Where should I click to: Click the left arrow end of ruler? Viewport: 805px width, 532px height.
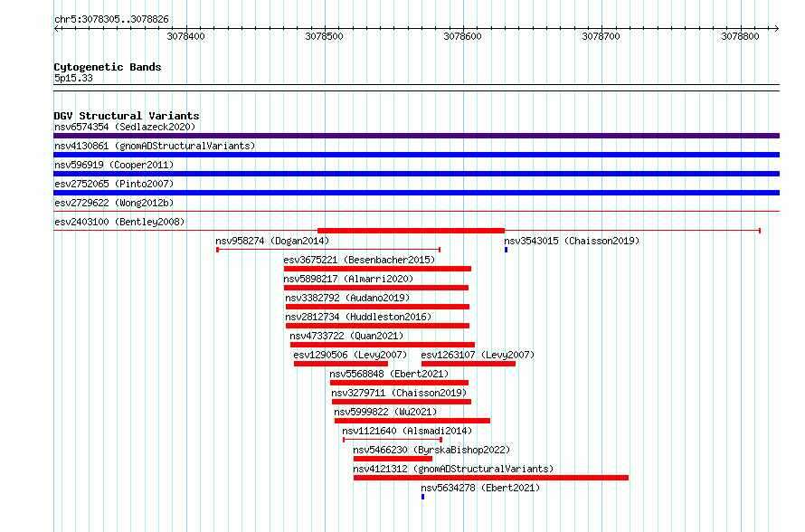(x=56, y=29)
